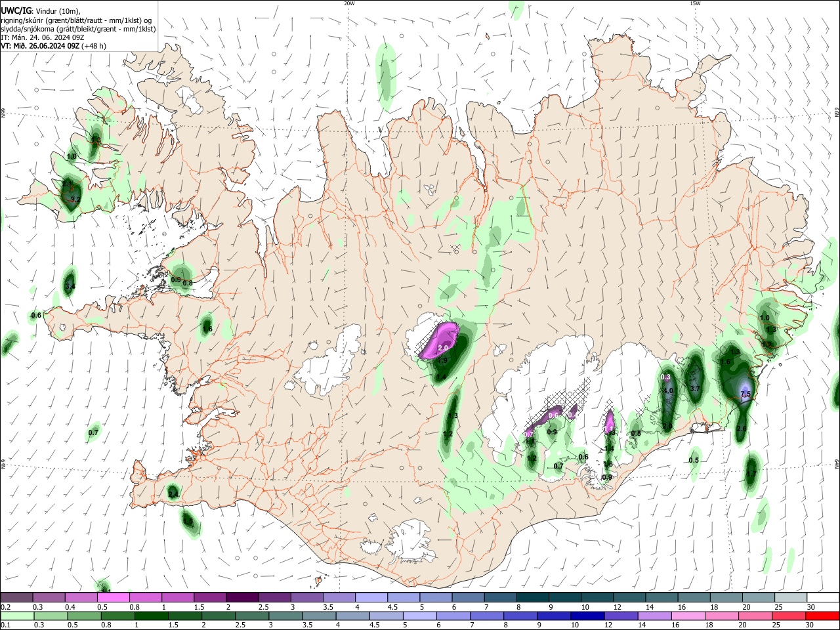
Task: Pick the red swatch ending the rain legend
Action: 823,616
